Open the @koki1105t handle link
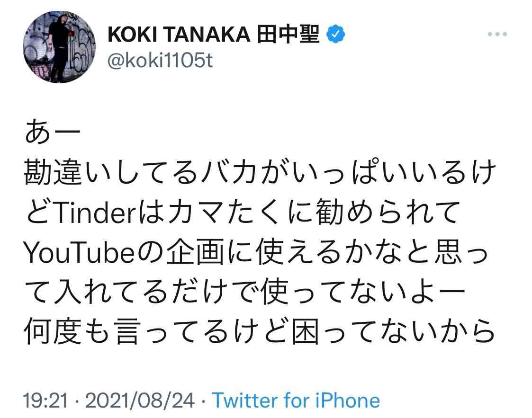 pos(160,61)
